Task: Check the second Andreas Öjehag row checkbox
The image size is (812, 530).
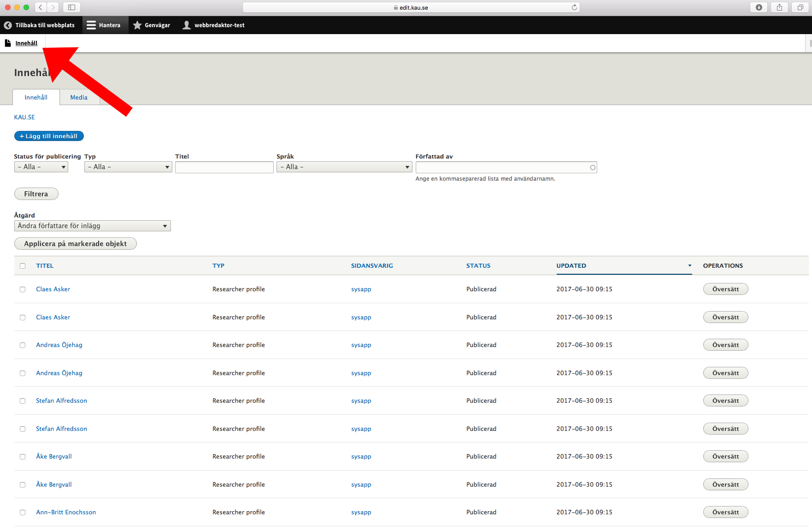Action: point(23,373)
